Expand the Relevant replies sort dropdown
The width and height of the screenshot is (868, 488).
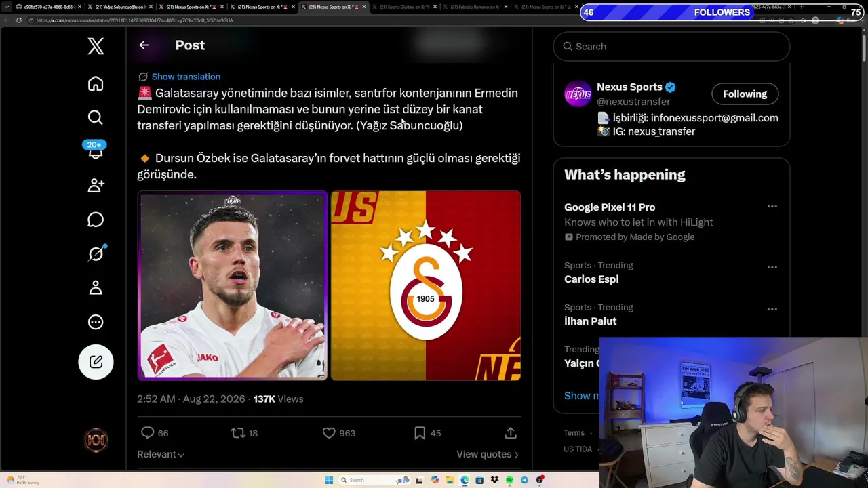point(161,454)
